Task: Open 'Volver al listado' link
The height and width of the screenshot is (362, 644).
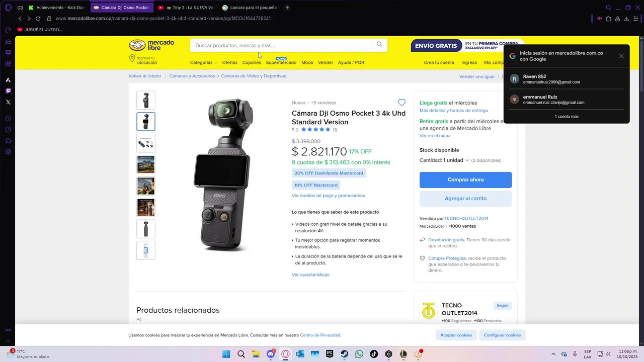Action: pos(144,76)
